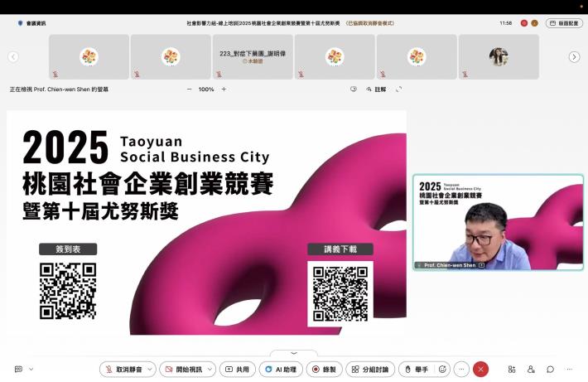Show next participants with the right arrow
The width and height of the screenshot is (588, 382).
[x=574, y=57]
